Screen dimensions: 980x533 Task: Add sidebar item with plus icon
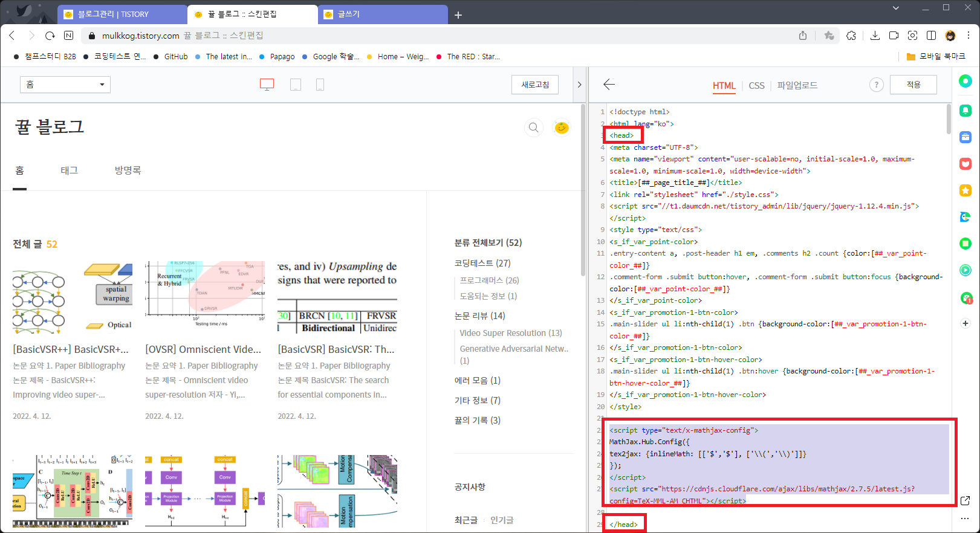click(x=965, y=323)
